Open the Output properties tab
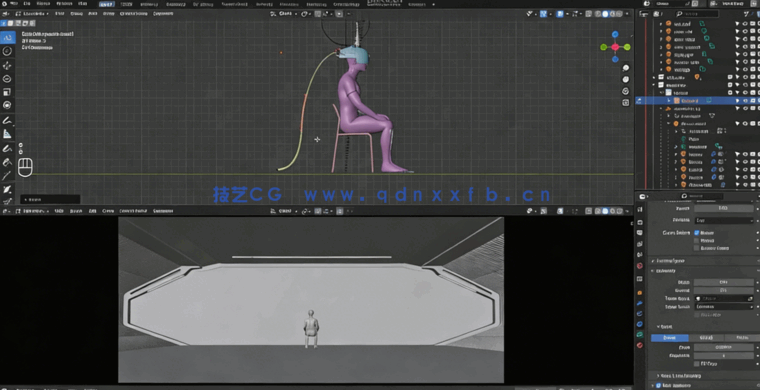The height and width of the screenshot is (390, 760). (x=640, y=233)
